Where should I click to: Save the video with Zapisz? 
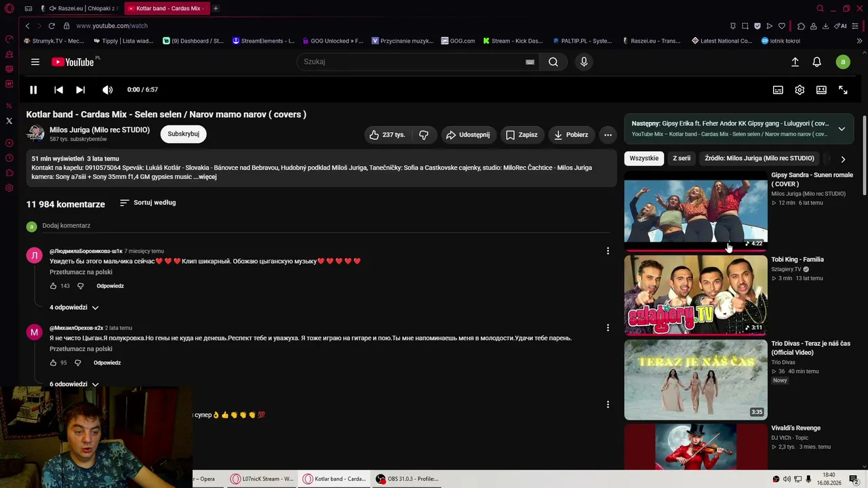[521, 135]
